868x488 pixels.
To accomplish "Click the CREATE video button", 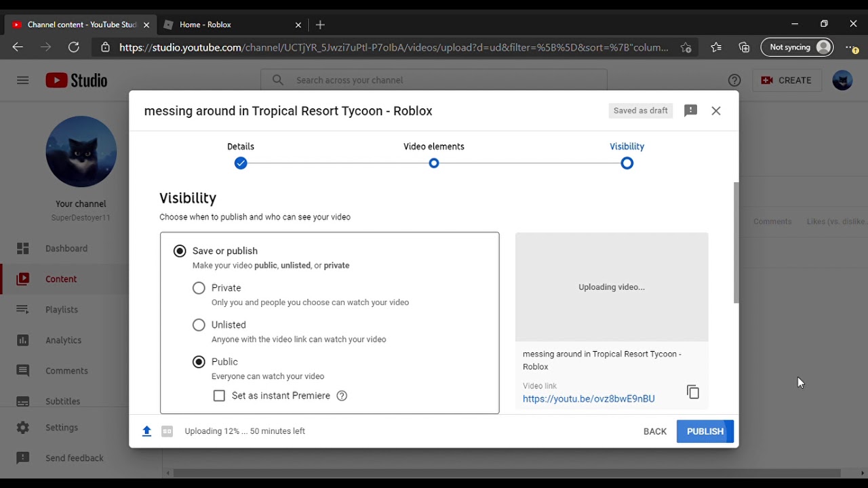I will coord(787,80).
